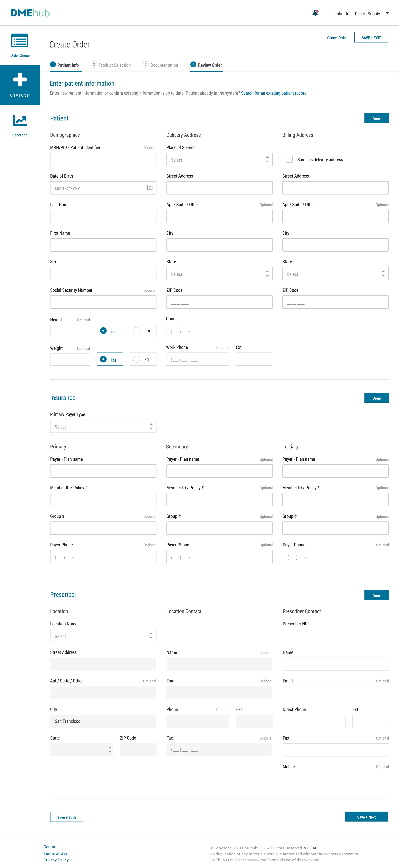Open the Reporting chart icon
The image size is (399, 868).
click(x=20, y=121)
